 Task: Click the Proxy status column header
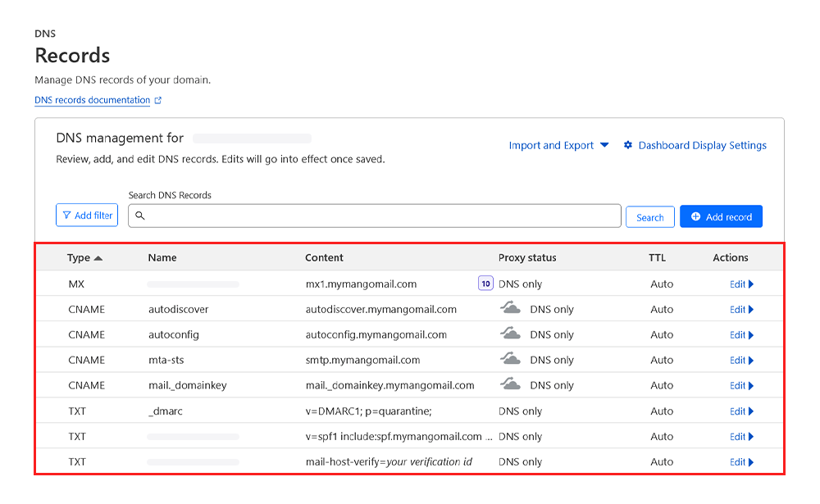(527, 258)
